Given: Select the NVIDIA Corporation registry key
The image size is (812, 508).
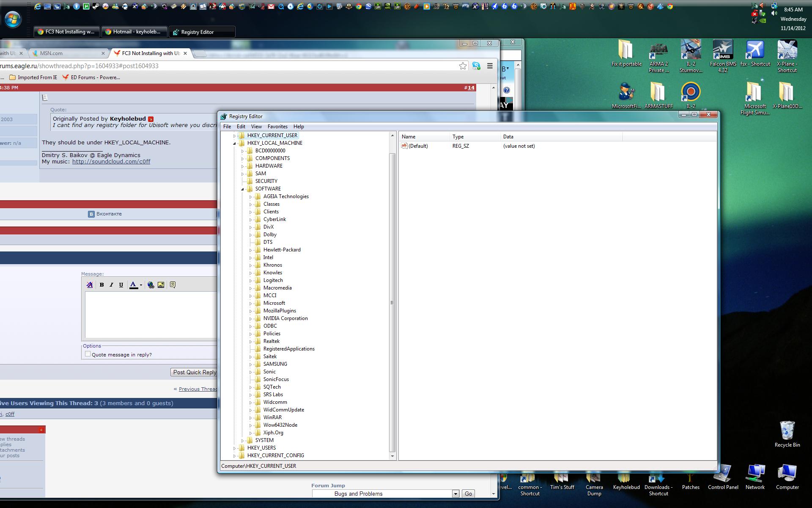Looking at the screenshot, I should tap(285, 318).
